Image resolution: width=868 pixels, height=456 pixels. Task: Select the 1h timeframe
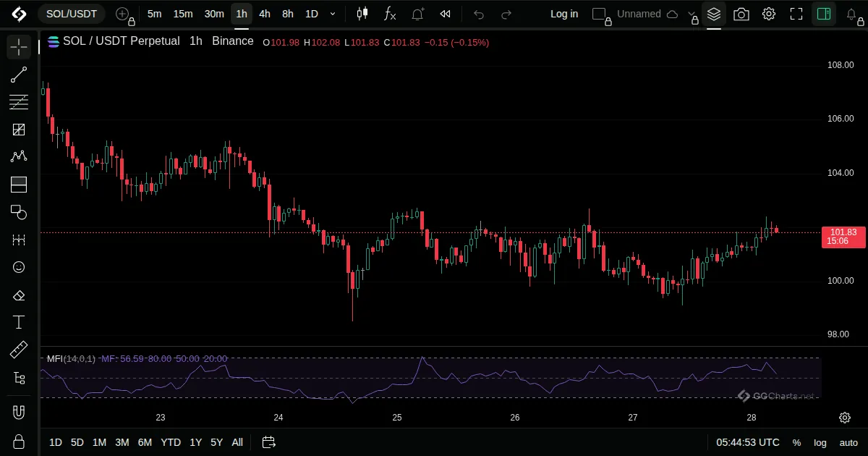(x=242, y=14)
